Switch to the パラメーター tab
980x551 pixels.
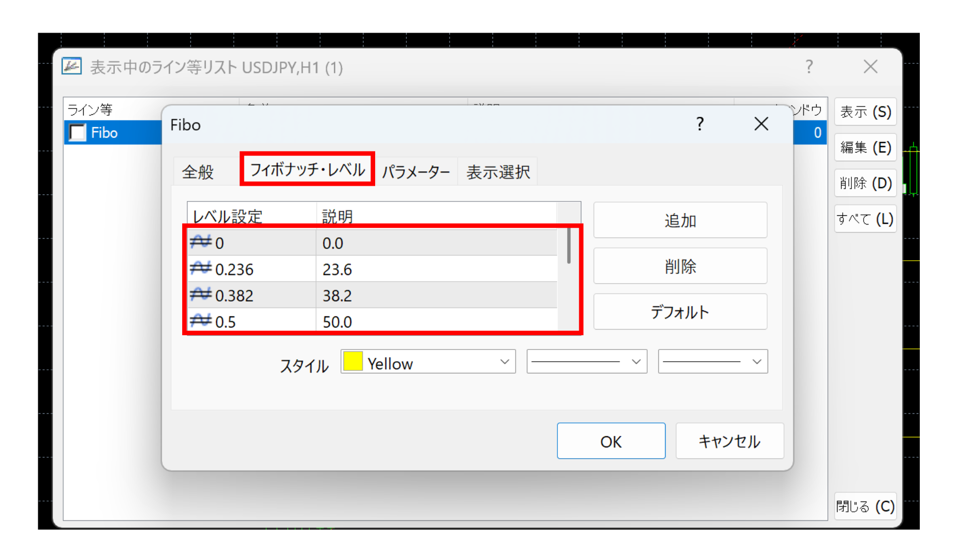(x=416, y=171)
